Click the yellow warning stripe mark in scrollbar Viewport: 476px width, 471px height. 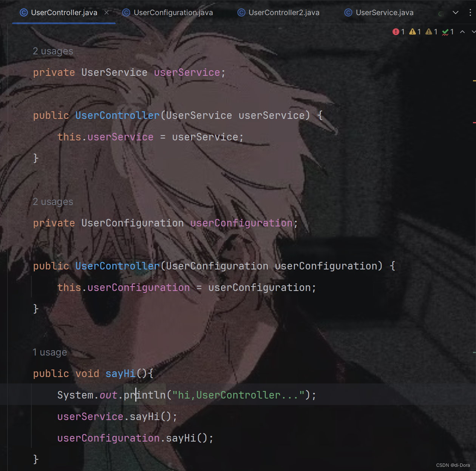[474, 80]
